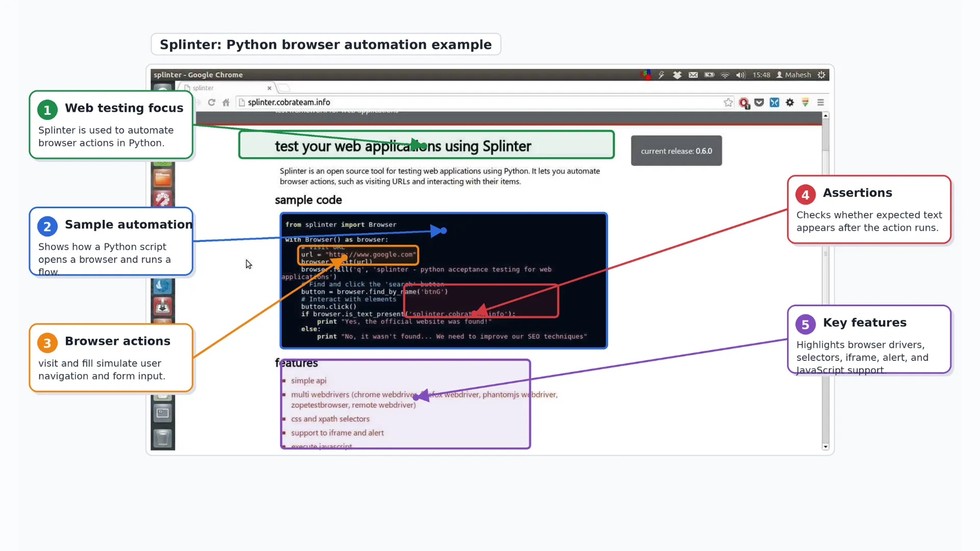Click the page scrollbar up arrow
The width and height of the screenshot is (980, 551).
825,116
